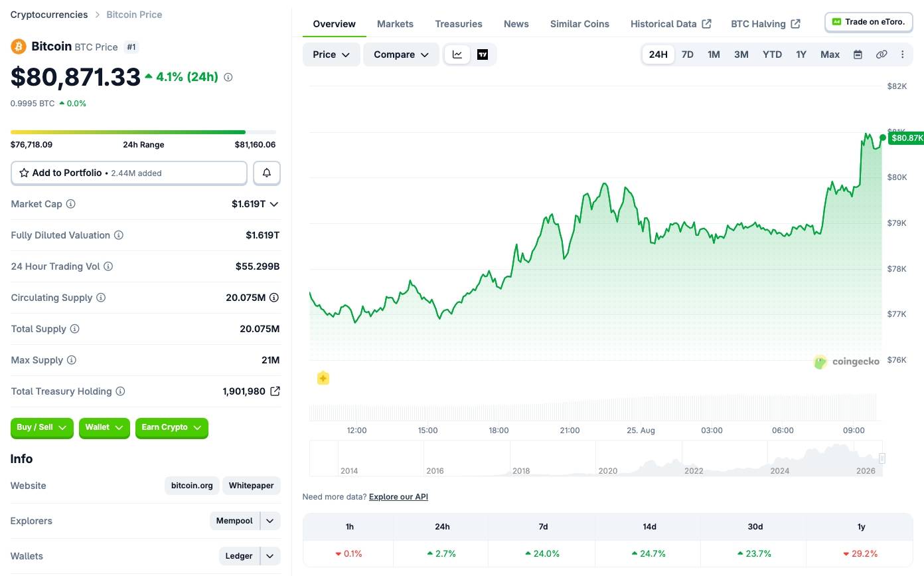Switch to TradingView chart icon

tap(483, 54)
